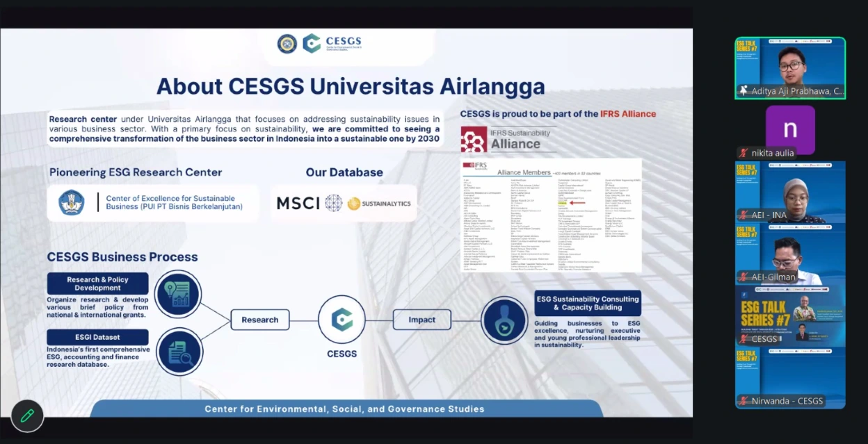Click the Sustainalytics logo
This screenshot has height=444, width=868.
point(379,204)
